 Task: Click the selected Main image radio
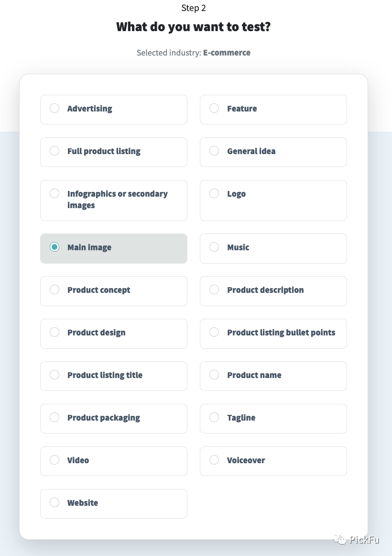[54, 247]
